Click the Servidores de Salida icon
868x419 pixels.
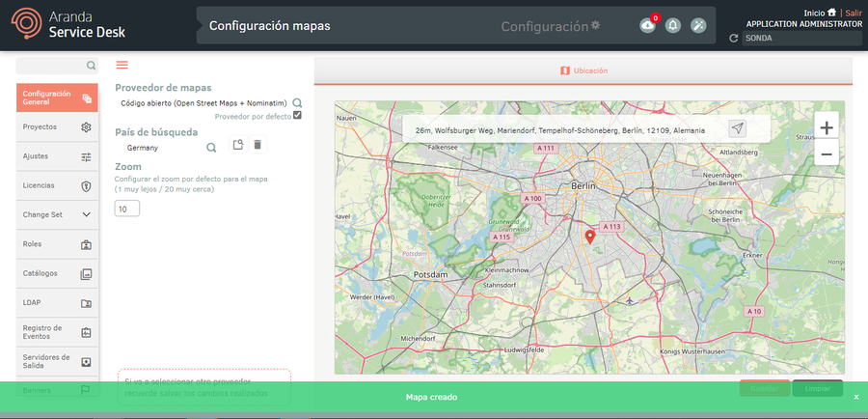pyautogui.click(x=86, y=362)
